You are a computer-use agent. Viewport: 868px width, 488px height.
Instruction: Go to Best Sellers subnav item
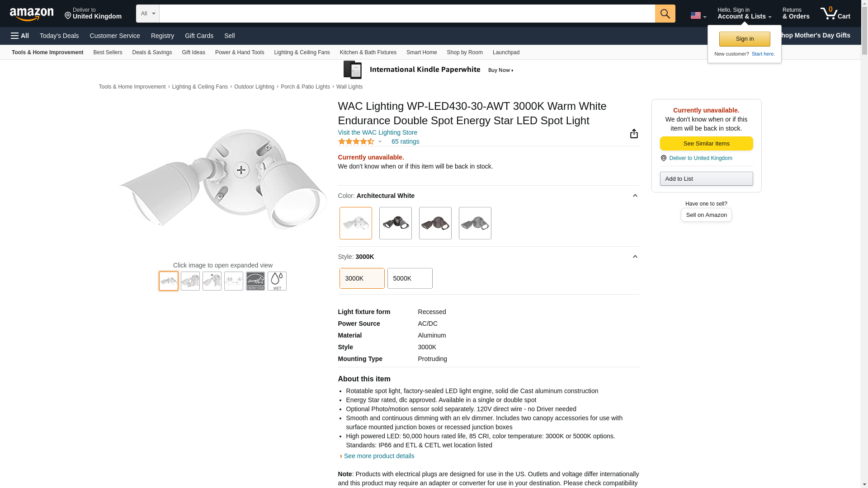(x=108, y=52)
